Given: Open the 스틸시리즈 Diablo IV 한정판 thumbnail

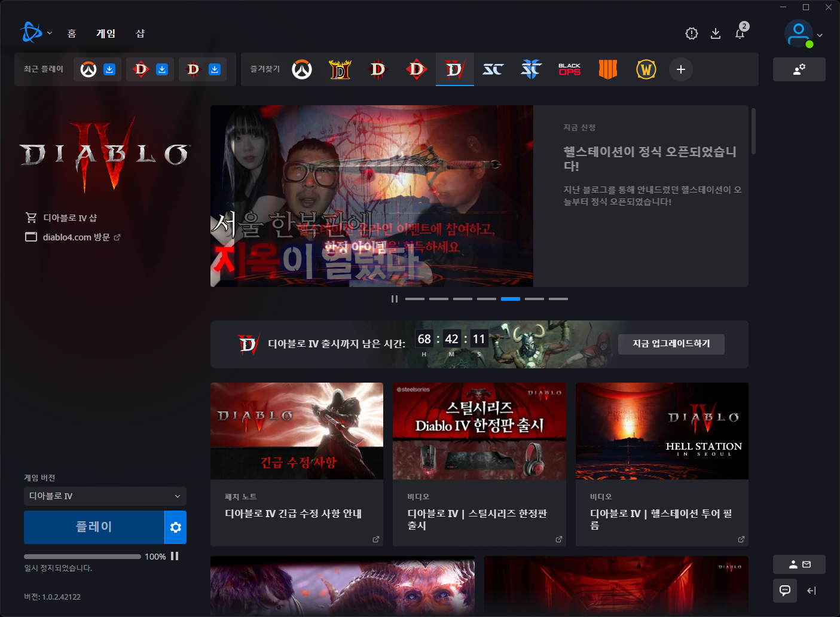Looking at the screenshot, I should 479,431.
